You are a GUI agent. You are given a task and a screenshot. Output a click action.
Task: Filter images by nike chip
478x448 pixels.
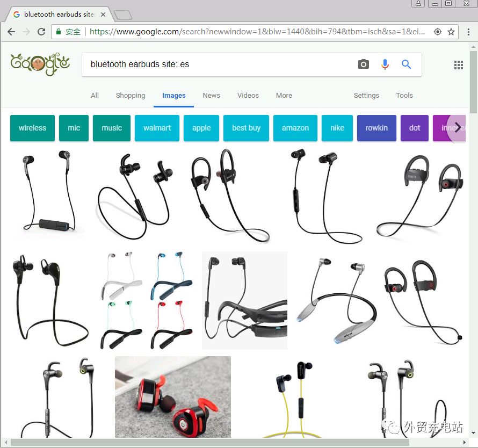[x=337, y=128]
